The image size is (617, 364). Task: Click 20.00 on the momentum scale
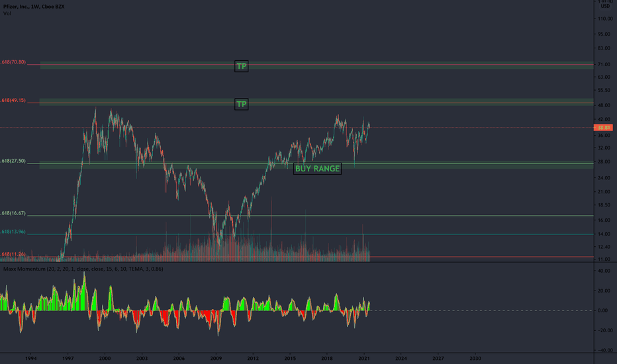tap(604, 291)
